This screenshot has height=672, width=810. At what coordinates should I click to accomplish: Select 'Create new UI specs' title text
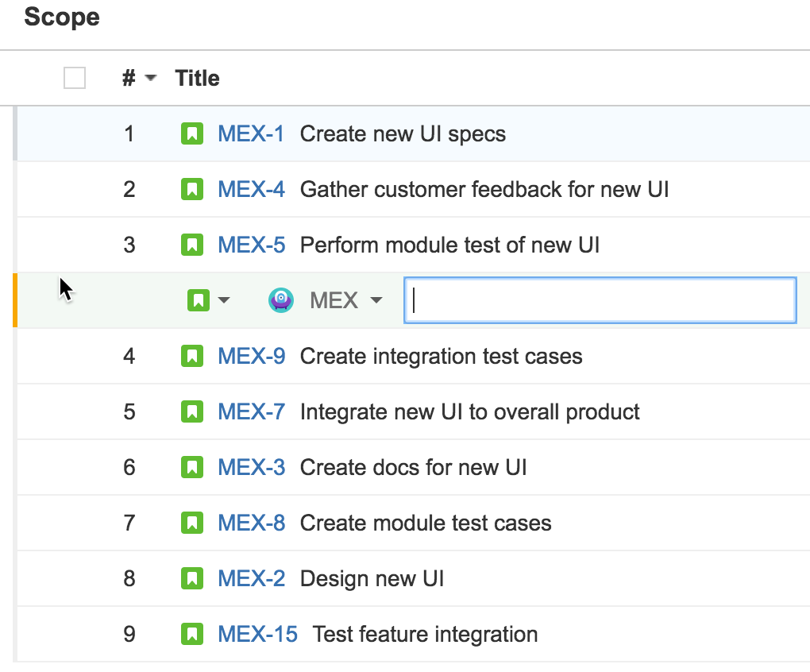coord(403,133)
